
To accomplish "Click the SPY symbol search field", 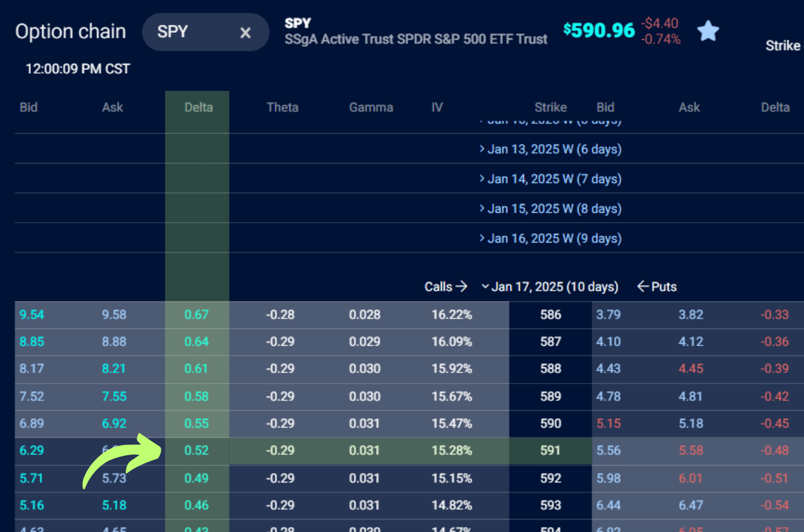I will click(x=205, y=32).
